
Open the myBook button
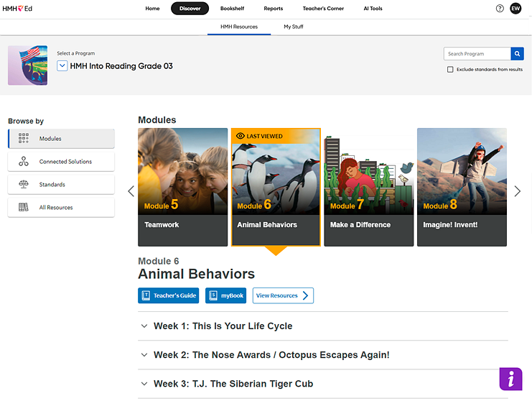[x=225, y=295]
